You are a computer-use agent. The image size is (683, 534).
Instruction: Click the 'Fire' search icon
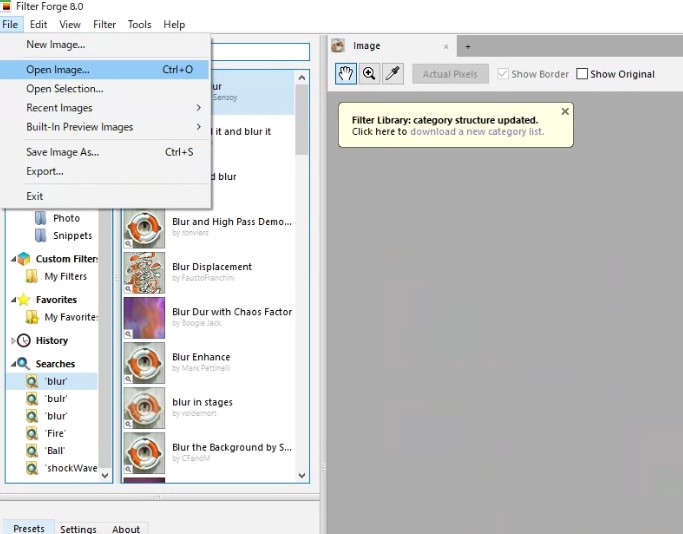pyautogui.click(x=32, y=433)
